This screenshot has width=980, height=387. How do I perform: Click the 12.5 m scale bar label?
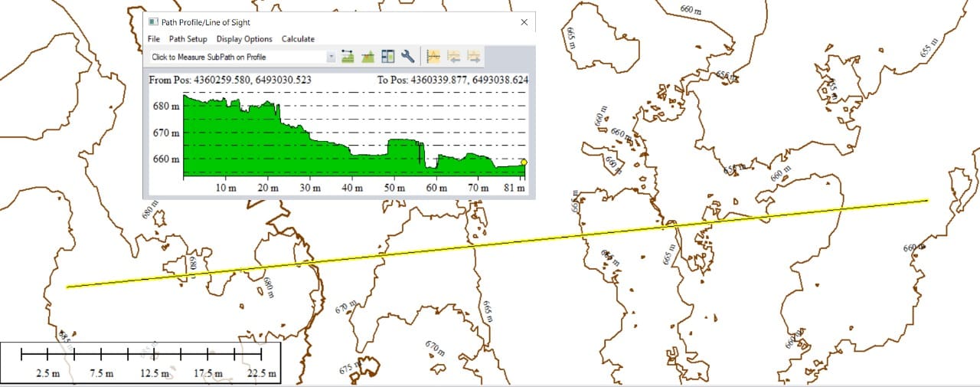154,373
